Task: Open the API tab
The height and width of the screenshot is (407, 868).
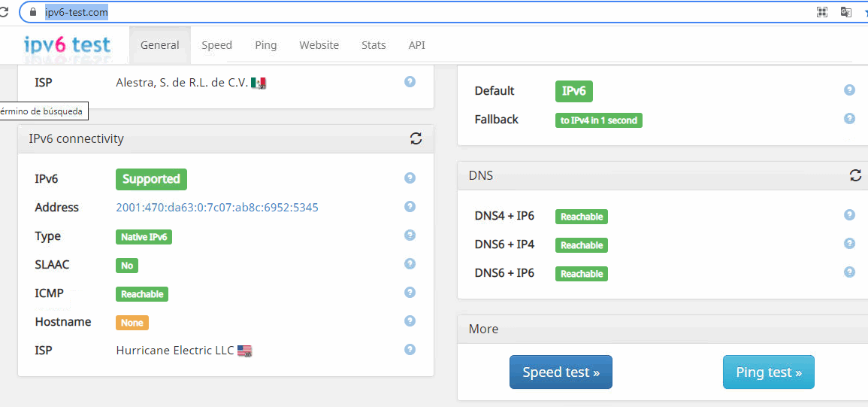Action: (416, 45)
